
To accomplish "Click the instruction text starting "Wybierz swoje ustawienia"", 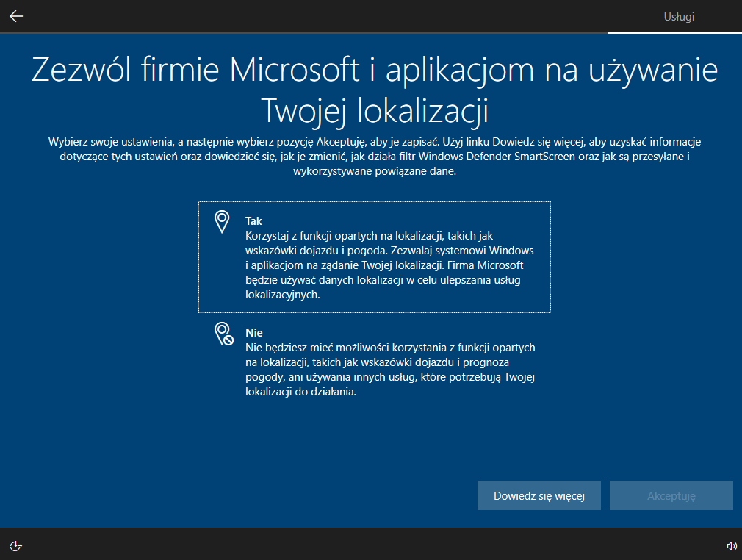I will point(375,157).
